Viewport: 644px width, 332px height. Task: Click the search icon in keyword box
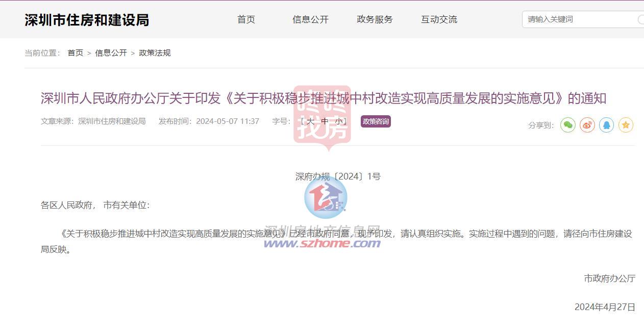[640, 19]
